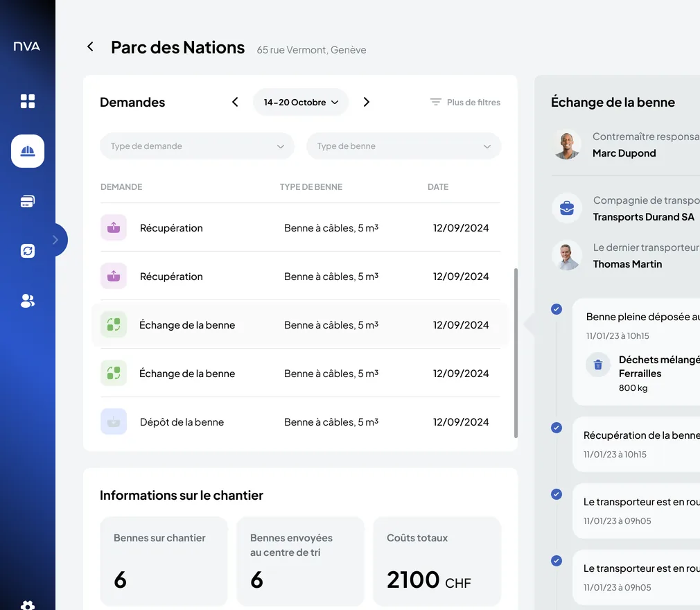The width and height of the screenshot is (700, 610).
Task: Go to the previous week of requests
Action: pos(235,102)
